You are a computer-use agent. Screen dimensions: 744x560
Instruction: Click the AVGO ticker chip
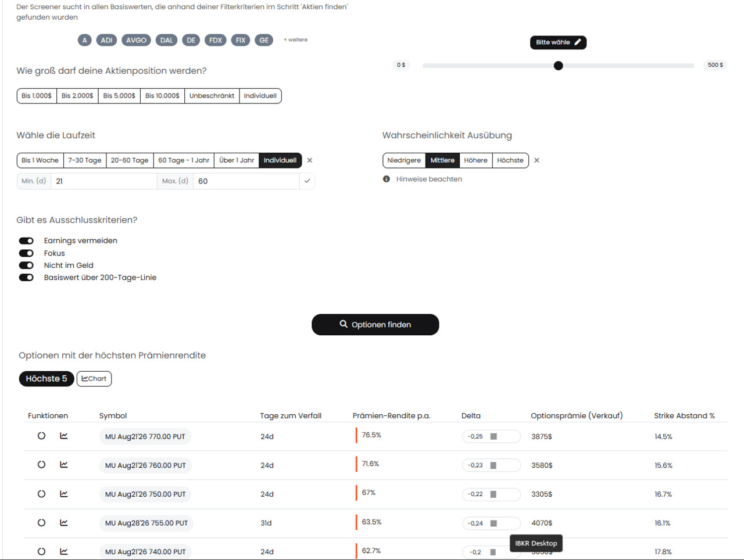click(x=136, y=40)
